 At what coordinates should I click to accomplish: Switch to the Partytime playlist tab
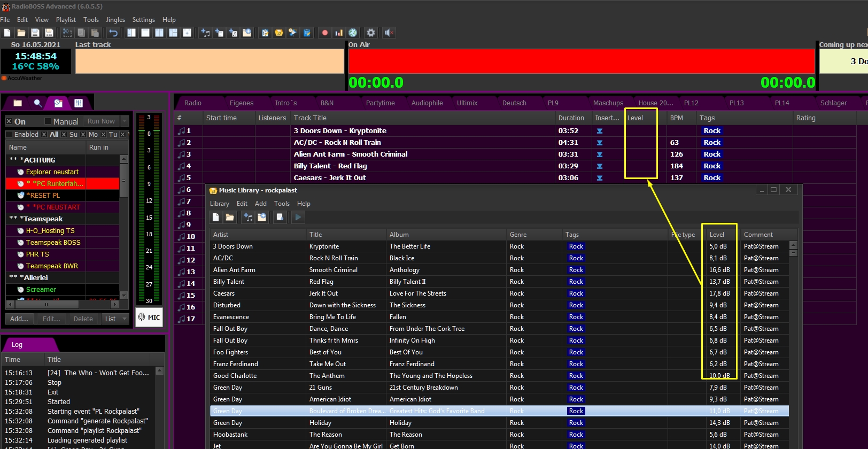pos(381,103)
